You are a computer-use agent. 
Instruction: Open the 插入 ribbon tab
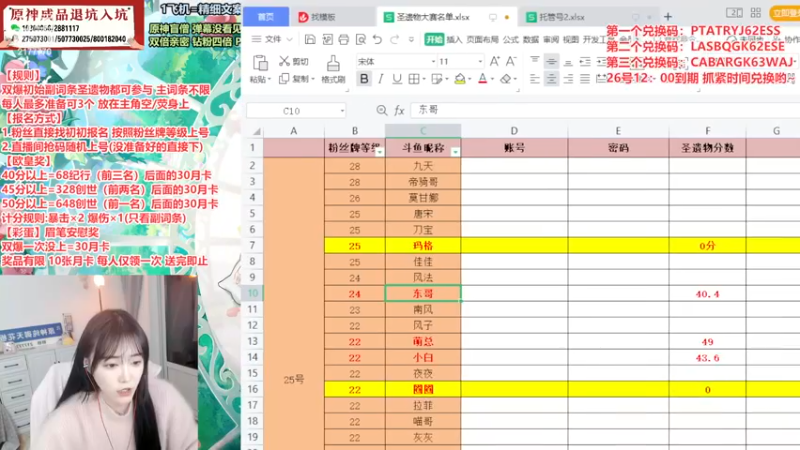[x=454, y=39]
